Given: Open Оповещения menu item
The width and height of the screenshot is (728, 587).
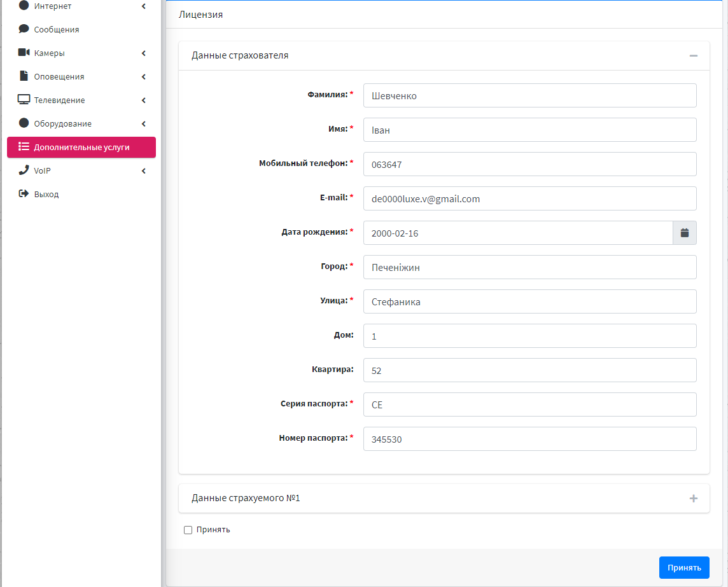Looking at the screenshot, I should [81, 76].
